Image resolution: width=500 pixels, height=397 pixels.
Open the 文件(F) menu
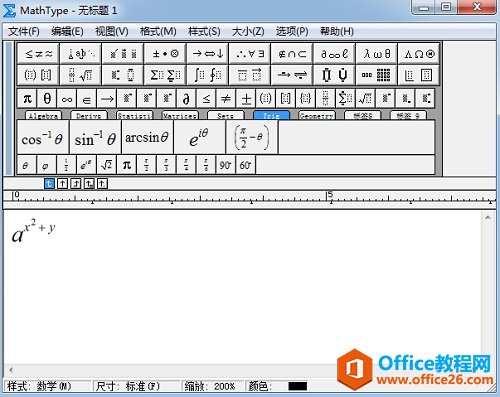[24, 32]
